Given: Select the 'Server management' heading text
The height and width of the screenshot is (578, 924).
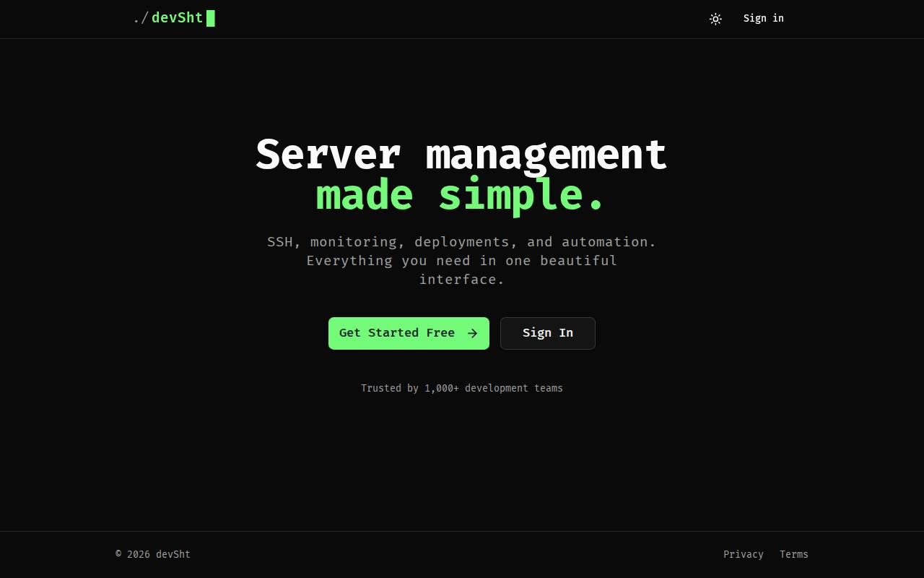Looking at the screenshot, I should (x=461, y=155).
